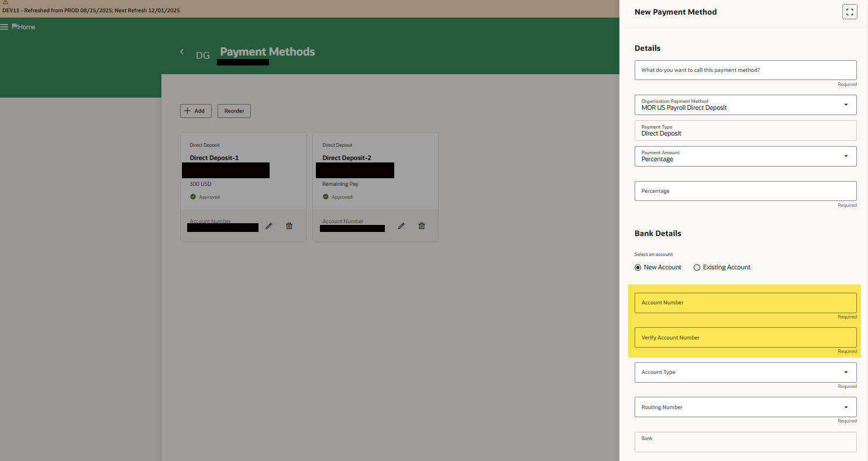Expand the New Payment Method panel fullscreen
The height and width of the screenshot is (461, 868).
(x=849, y=12)
